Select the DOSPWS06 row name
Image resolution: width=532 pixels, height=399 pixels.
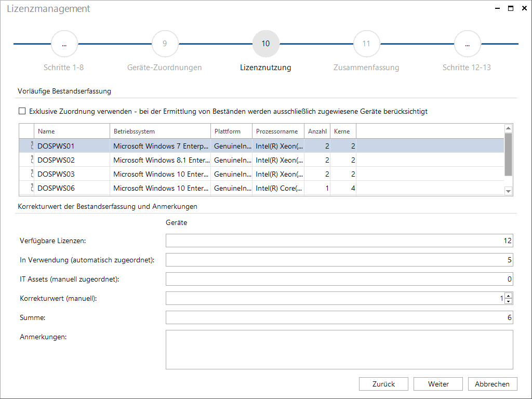click(56, 188)
